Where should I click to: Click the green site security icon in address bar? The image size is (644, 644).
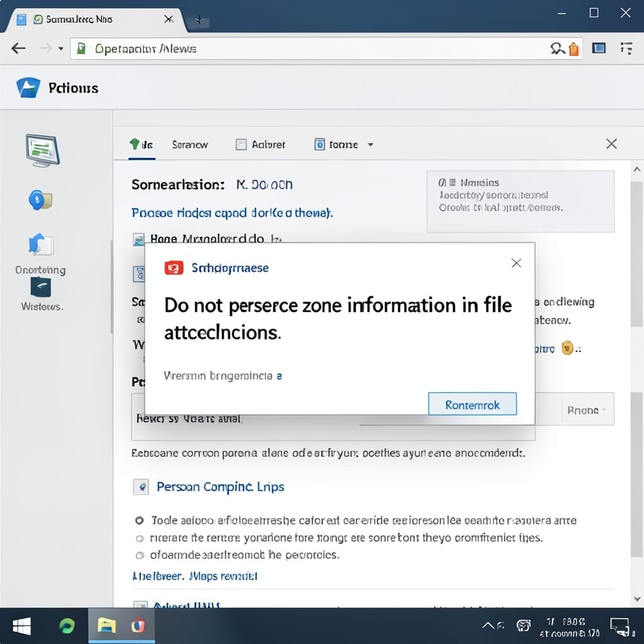[x=81, y=48]
